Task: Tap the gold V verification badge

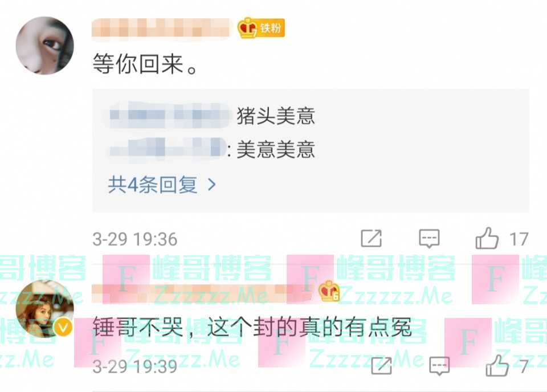Action: tap(63, 328)
